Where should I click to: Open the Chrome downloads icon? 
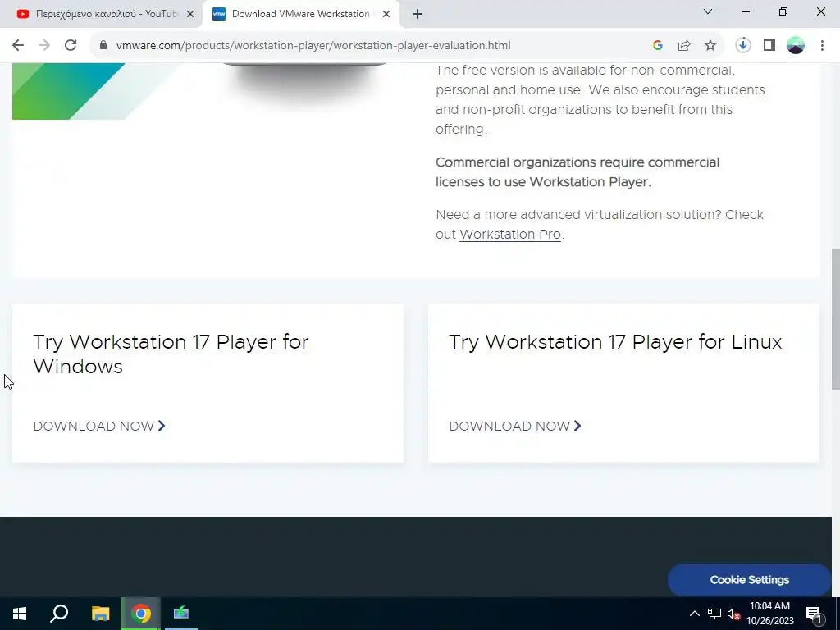[x=743, y=46]
